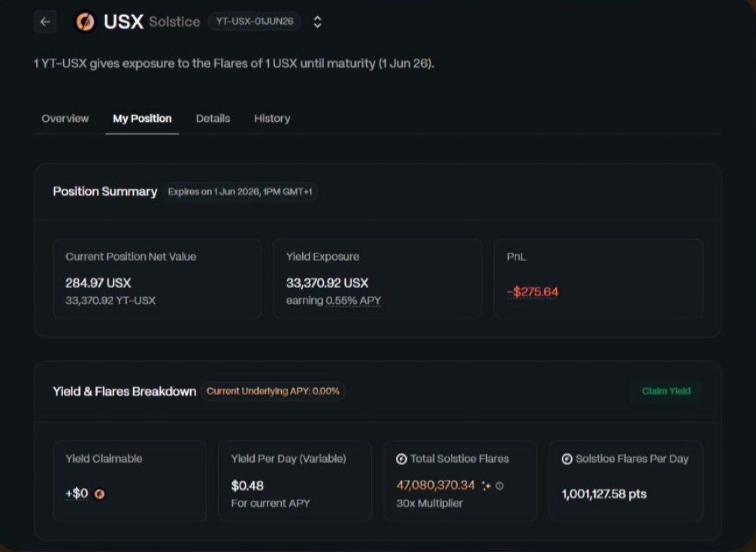Click the -$275.64 PnL value
This screenshot has height=552, width=756.
click(533, 292)
